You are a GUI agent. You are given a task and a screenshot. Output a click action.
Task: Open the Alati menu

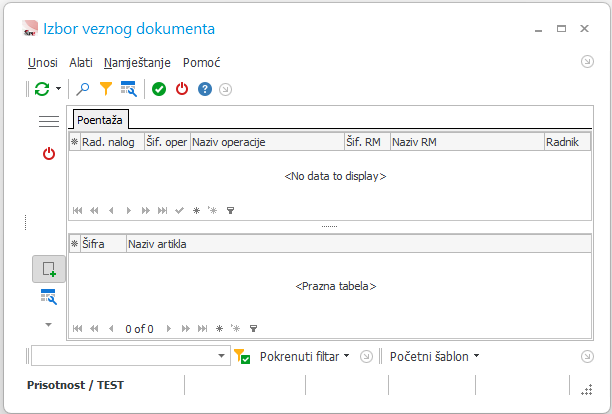(x=81, y=62)
